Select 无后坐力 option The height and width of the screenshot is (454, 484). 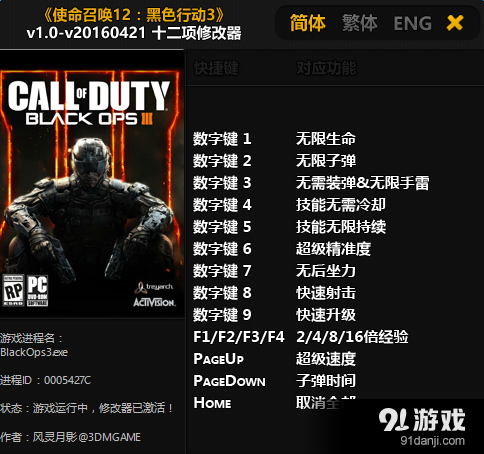325,271
